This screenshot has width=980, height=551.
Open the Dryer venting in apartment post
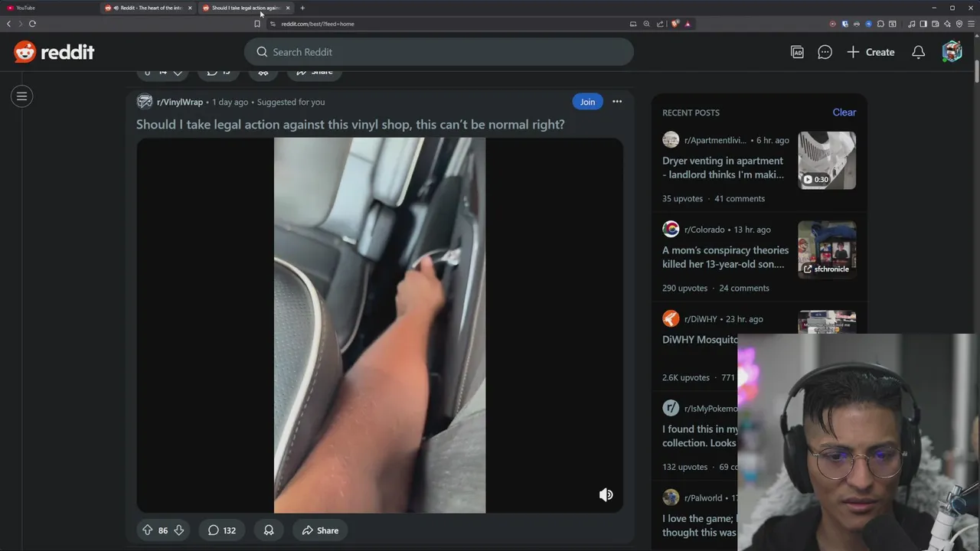click(x=723, y=168)
